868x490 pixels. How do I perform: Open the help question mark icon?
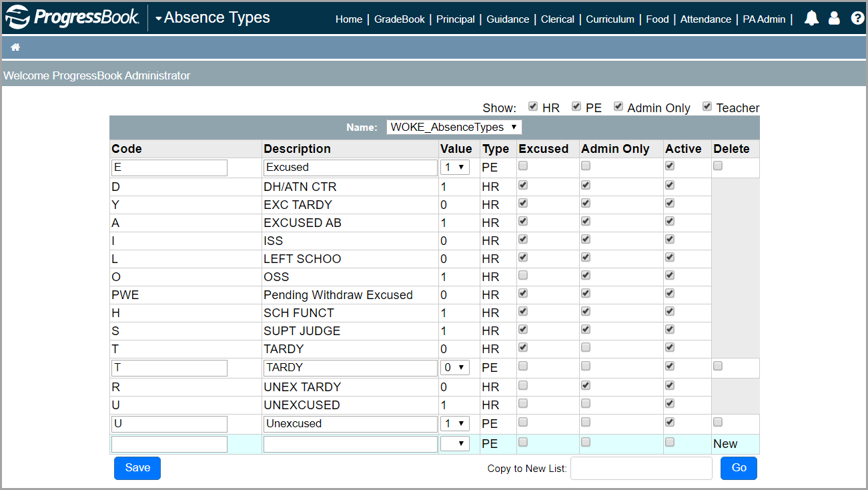857,18
